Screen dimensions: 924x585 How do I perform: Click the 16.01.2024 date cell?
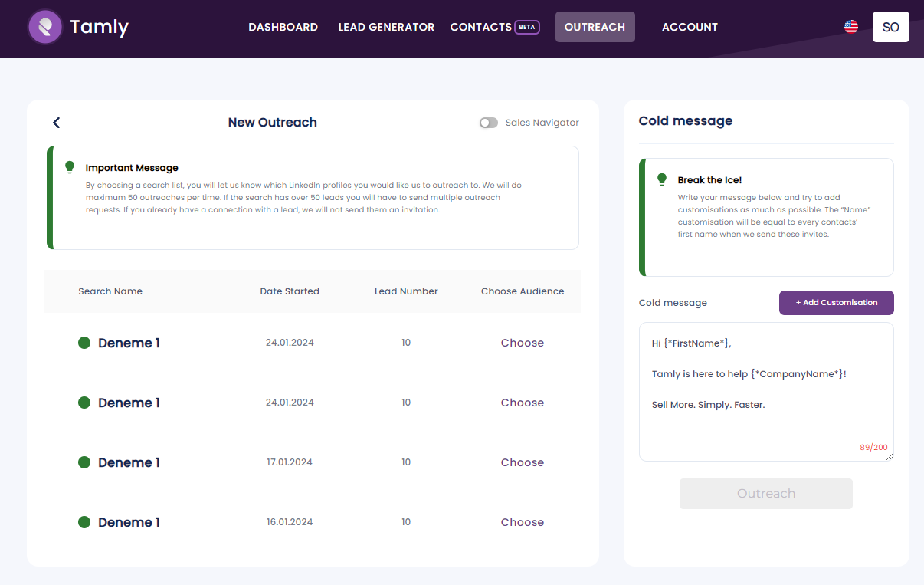[x=290, y=522]
